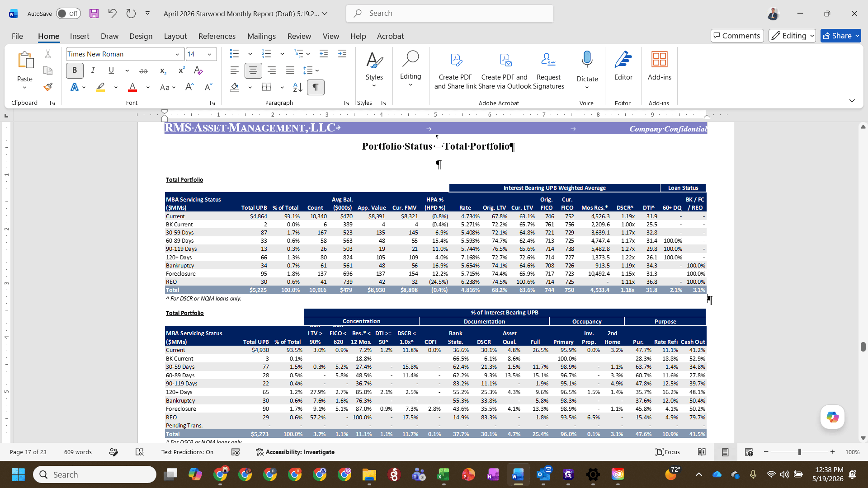
Task: Toggle Show/Hide paragraph marks
Action: click(x=316, y=87)
